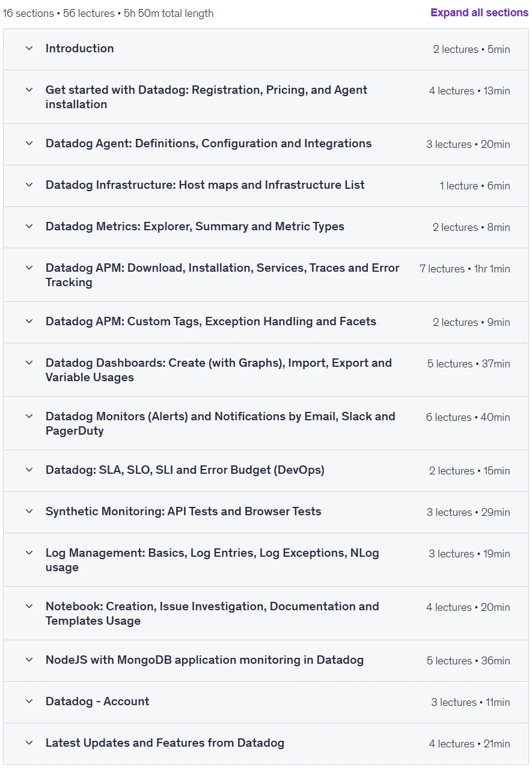Viewport: 532px width, 769px height.
Task: Expand chevron for Datadog Metrics section
Action: tap(29, 226)
